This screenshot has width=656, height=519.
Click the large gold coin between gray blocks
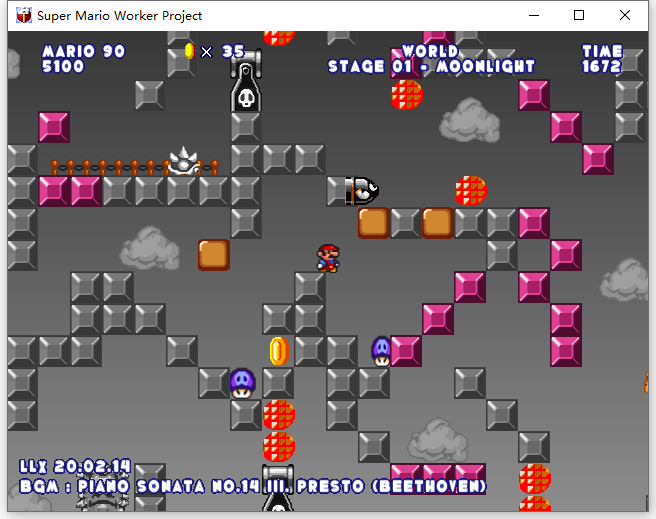pos(279,351)
